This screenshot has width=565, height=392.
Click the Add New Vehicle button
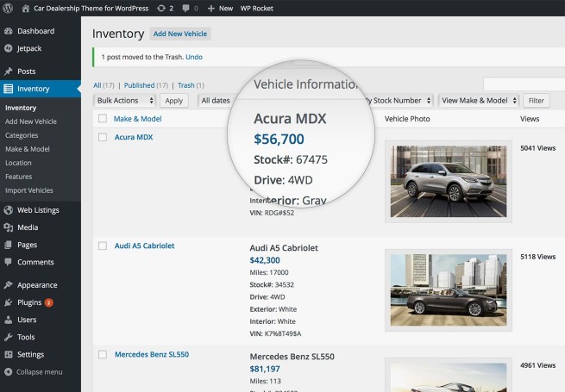180,34
